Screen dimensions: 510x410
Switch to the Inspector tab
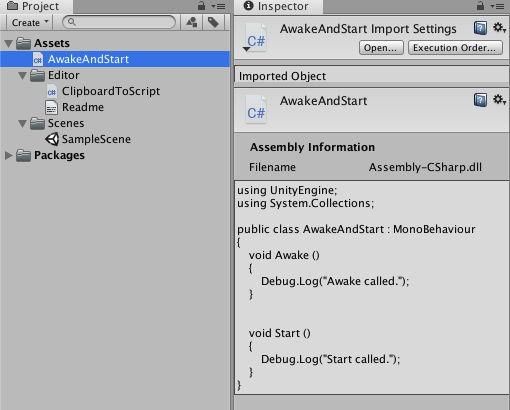pyautogui.click(x=277, y=6)
